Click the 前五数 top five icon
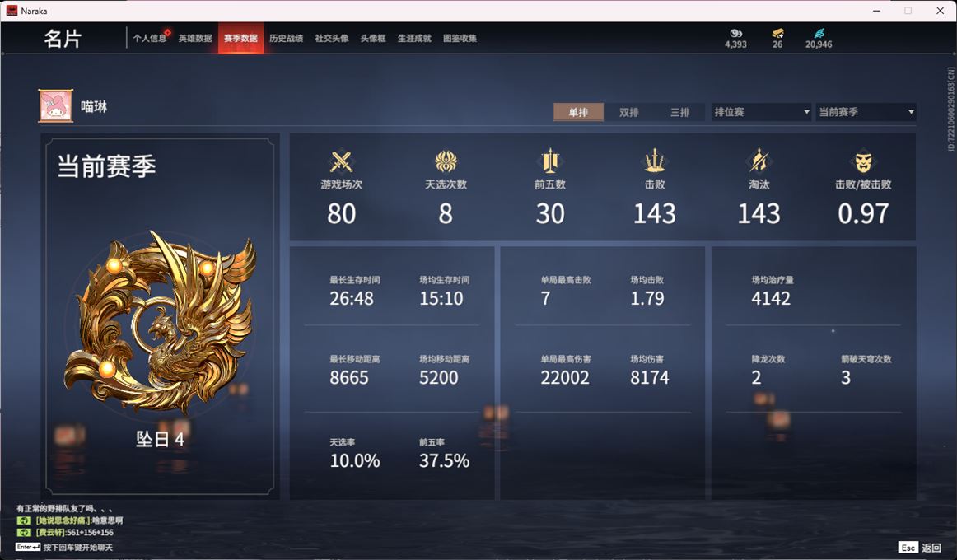The width and height of the screenshot is (957, 560). pos(550,161)
